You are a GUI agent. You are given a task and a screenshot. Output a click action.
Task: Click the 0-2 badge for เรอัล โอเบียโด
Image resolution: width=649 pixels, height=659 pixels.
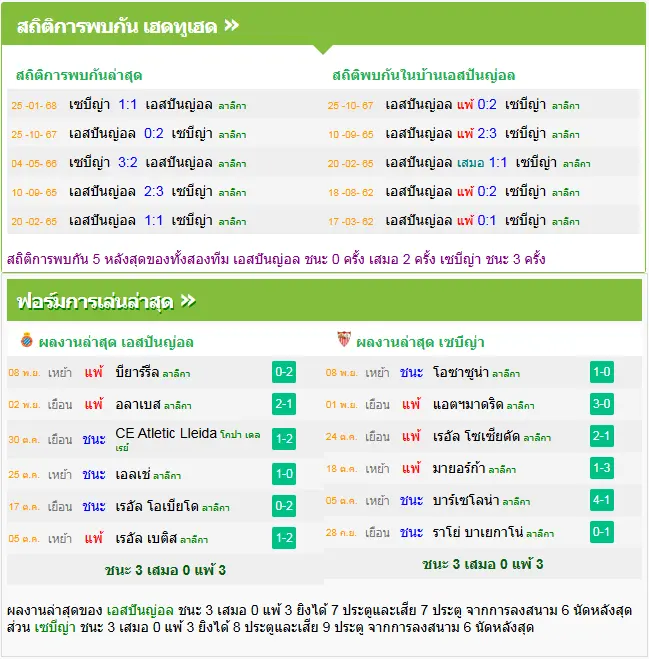pyautogui.click(x=284, y=506)
